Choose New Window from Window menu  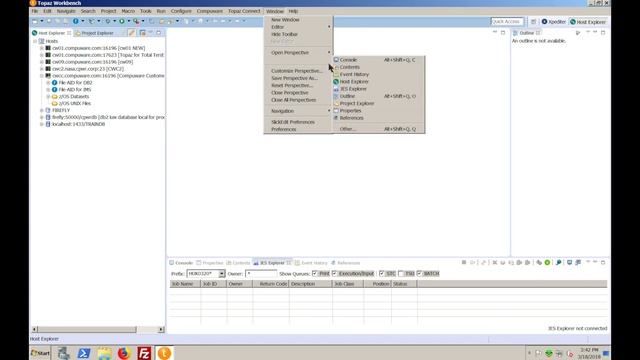pyautogui.click(x=285, y=20)
